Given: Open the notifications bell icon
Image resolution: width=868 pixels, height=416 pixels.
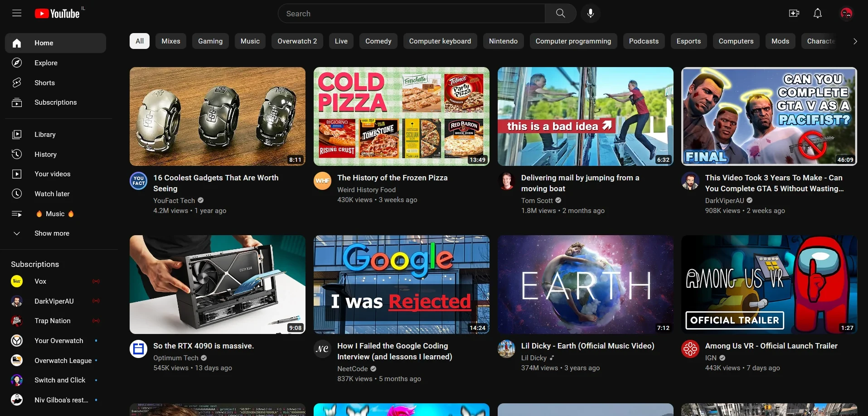Looking at the screenshot, I should (x=817, y=13).
